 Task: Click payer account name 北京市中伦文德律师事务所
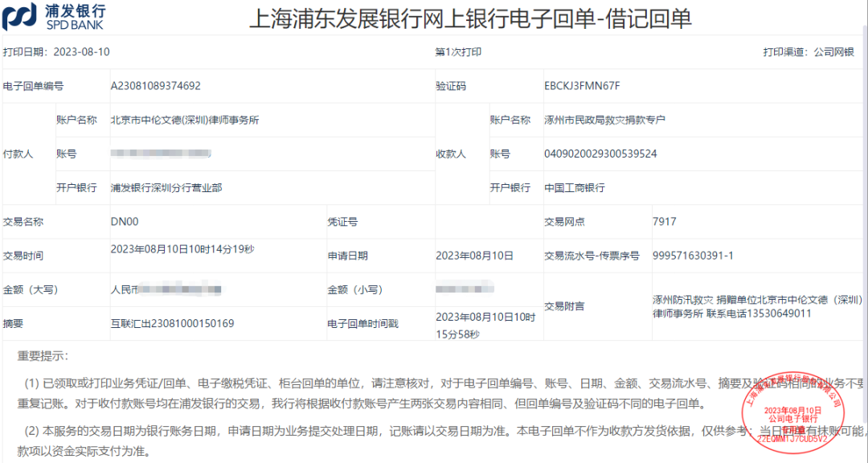tap(185, 120)
